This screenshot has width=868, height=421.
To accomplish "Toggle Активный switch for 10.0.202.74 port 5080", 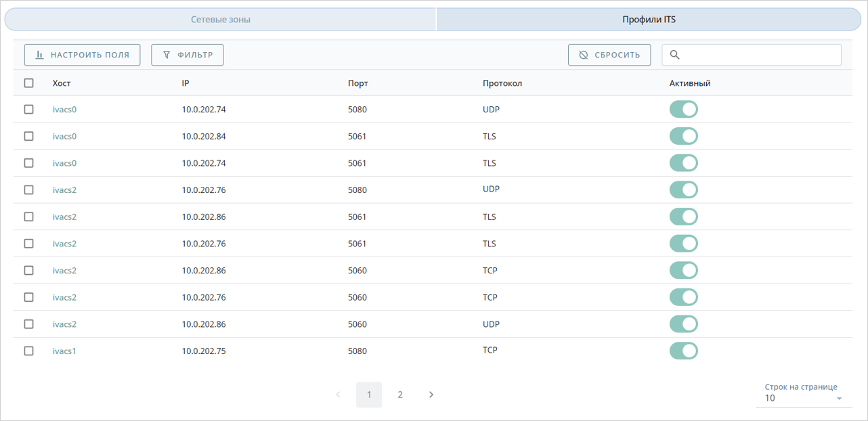I will click(683, 110).
